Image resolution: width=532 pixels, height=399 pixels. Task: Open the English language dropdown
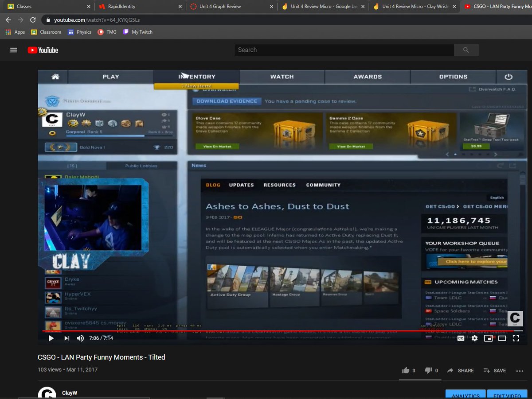click(x=497, y=198)
